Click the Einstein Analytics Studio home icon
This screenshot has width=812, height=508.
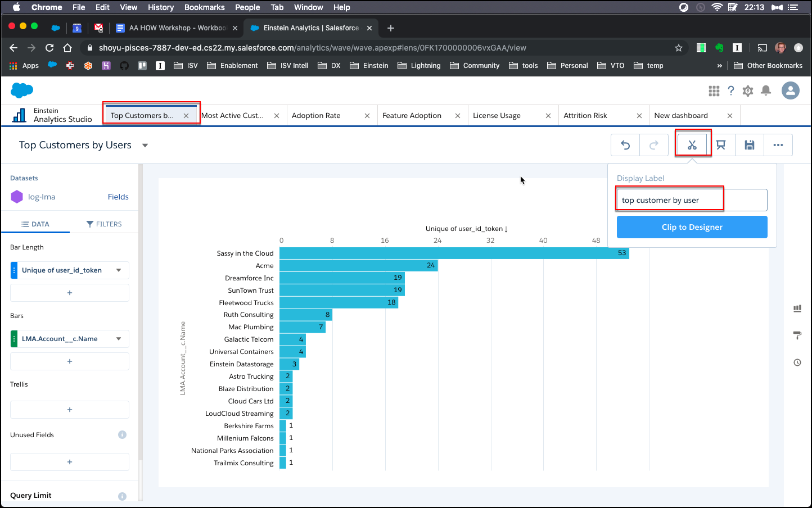20,115
